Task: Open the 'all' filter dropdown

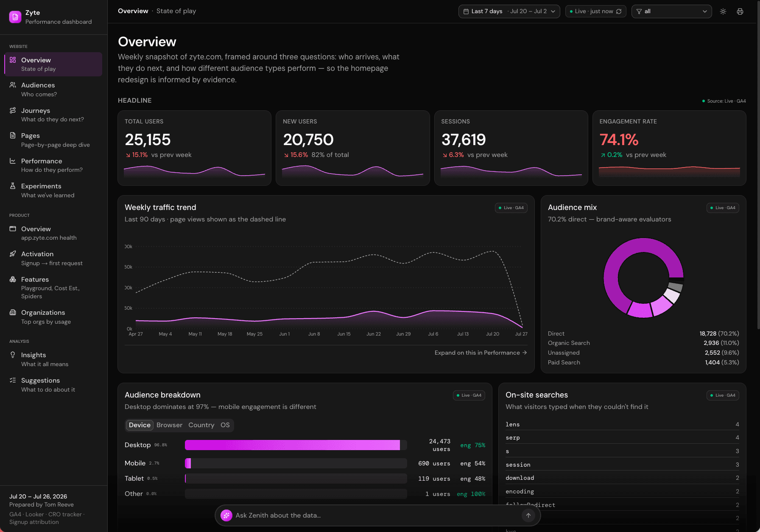Action: pyautogui.click(x=671, y=11)
